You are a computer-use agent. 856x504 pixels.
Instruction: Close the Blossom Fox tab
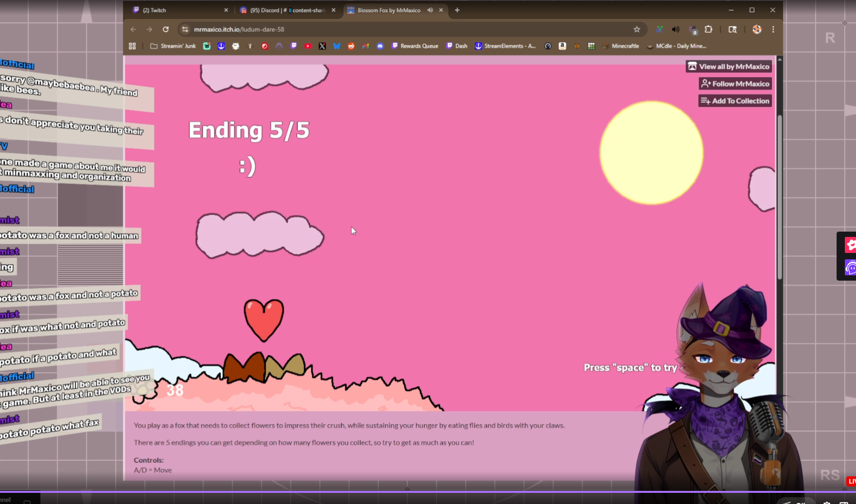pyautogui.click(x=441, y=10)
